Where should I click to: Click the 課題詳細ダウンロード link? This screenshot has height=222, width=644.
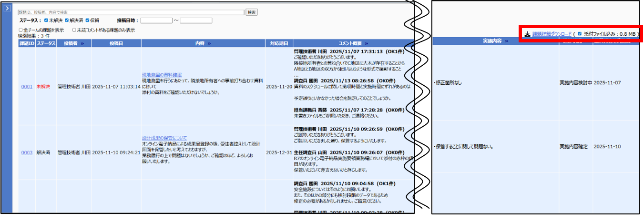[x=552, y=34]
